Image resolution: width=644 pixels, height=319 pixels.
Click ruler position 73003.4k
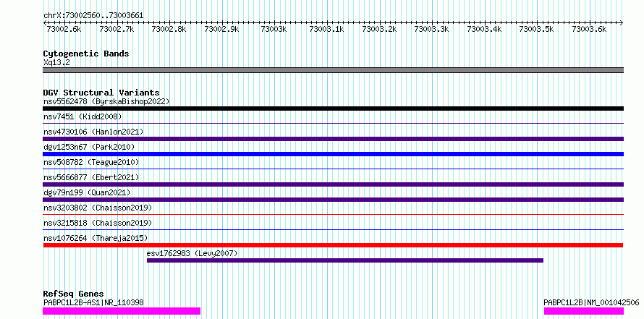pyautogui.click(x=484, y=29)
